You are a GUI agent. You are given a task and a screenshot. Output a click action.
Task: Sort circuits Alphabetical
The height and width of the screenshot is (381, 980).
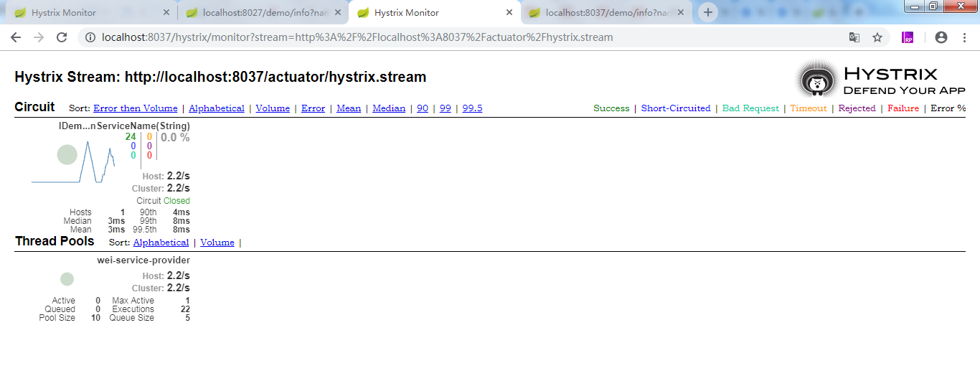point(217,108)
